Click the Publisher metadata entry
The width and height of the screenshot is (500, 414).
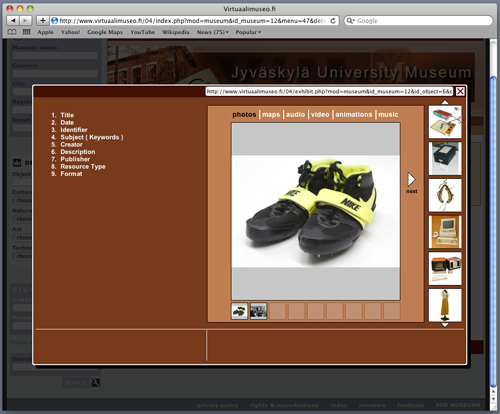pyautogui.click(x=75, y=159)
